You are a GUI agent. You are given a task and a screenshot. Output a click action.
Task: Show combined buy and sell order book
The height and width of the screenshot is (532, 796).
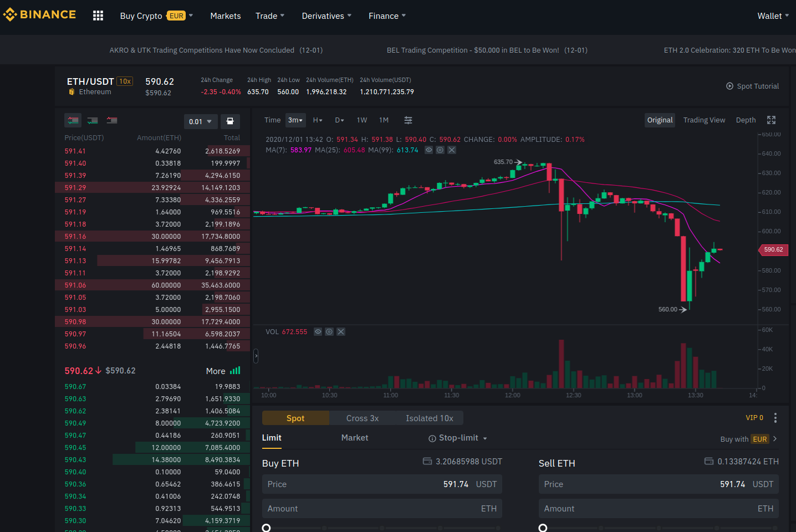(73, 120)
